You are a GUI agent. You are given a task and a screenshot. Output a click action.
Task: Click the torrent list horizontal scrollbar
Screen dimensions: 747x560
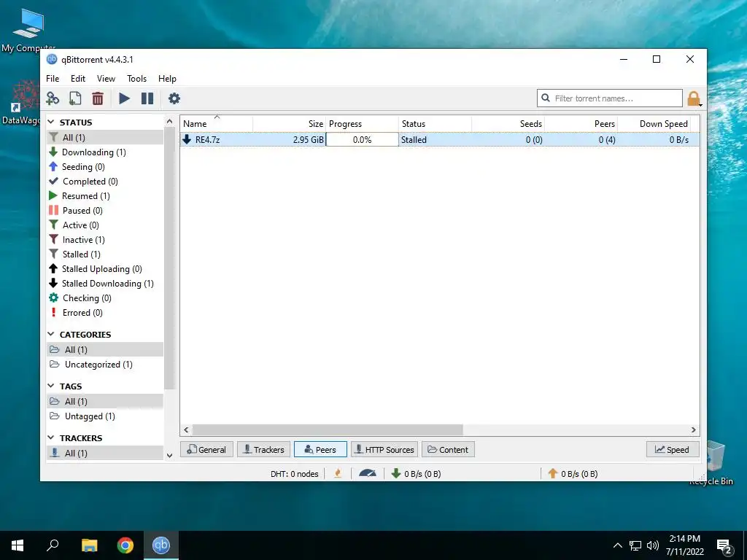tap(328, 430)
